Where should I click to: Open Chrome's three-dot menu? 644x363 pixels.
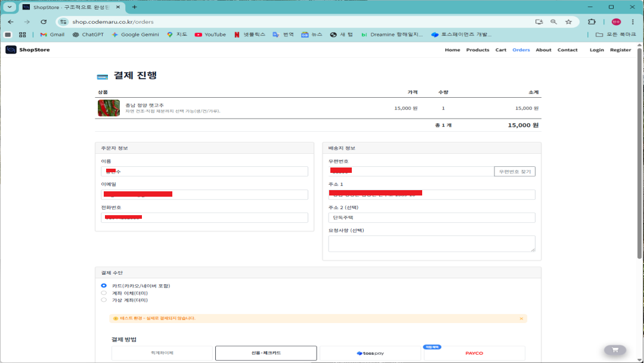click(x=633, y=21)
